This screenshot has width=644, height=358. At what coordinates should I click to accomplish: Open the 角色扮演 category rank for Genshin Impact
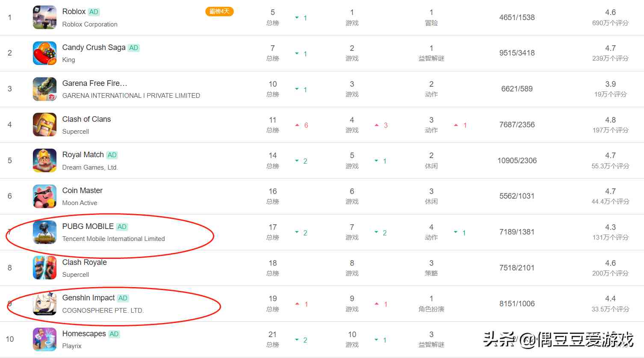431,309
